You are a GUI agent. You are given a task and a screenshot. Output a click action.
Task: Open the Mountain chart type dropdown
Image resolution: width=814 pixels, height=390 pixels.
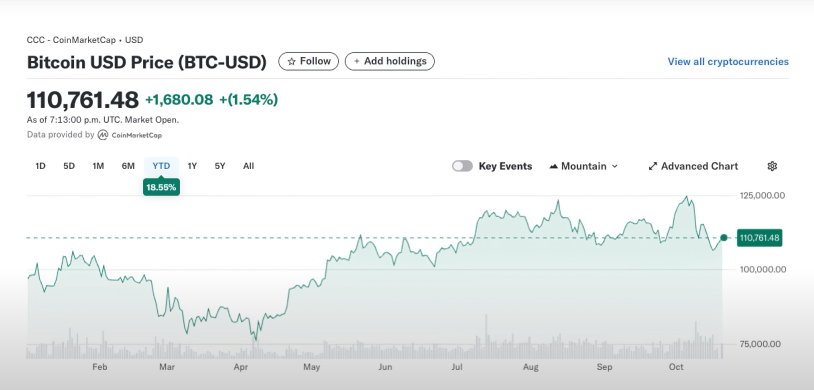pyautogui.click(x=584, y=166)
